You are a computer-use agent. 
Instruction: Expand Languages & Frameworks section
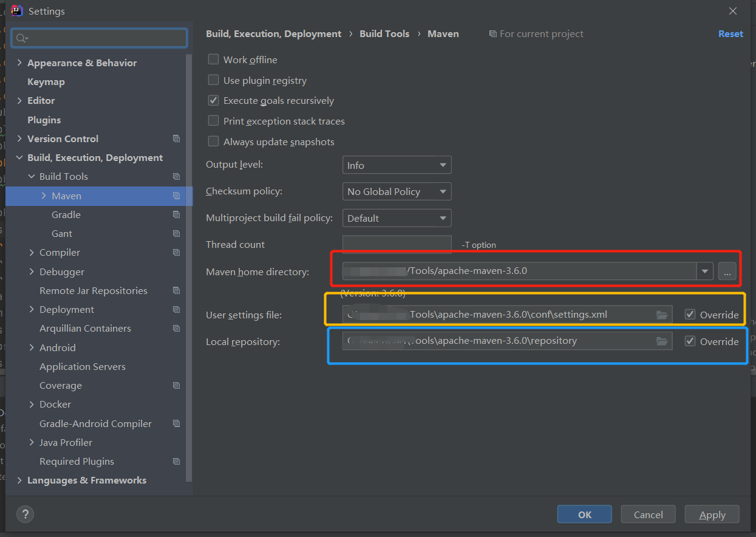(x=19, y=481)
